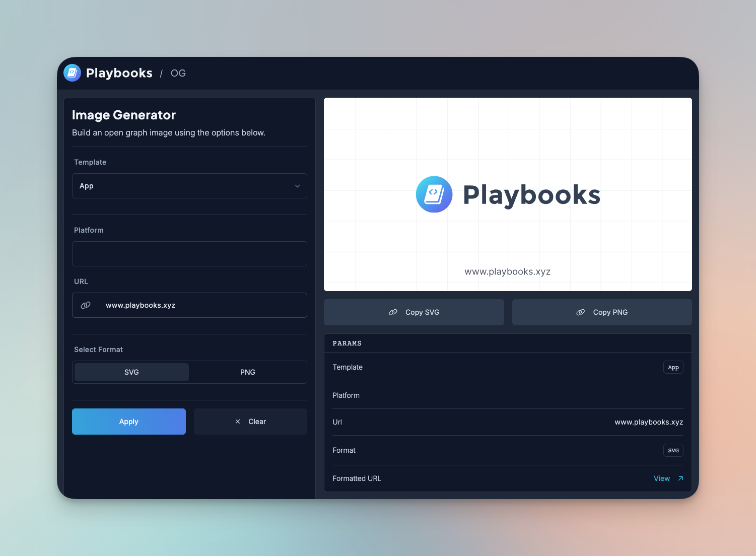
Task: Click link icon on Copy PNG button
Action: tap(581, 312)
